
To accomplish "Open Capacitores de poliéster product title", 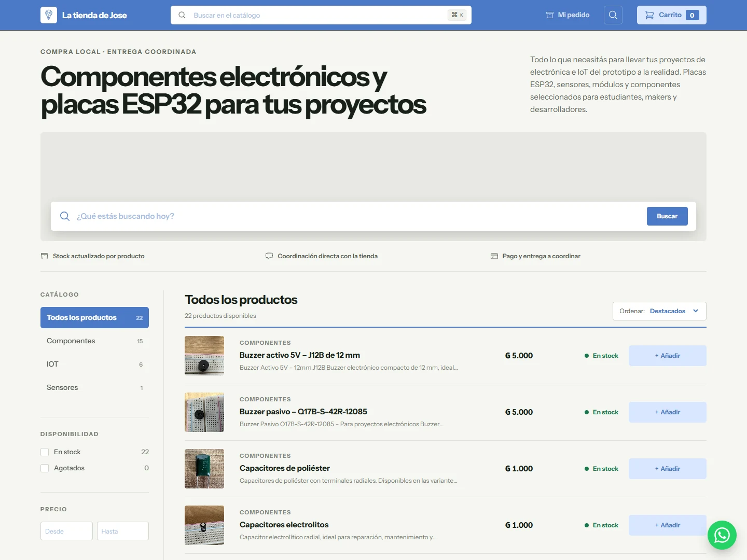I will pos(285,468).
